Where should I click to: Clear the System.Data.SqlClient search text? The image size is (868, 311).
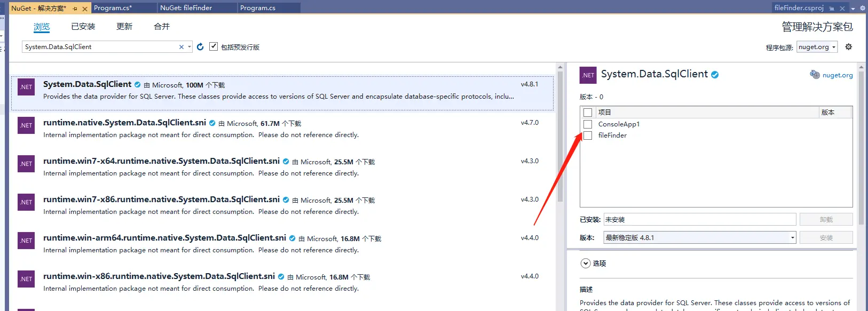[x=182, y=47]
